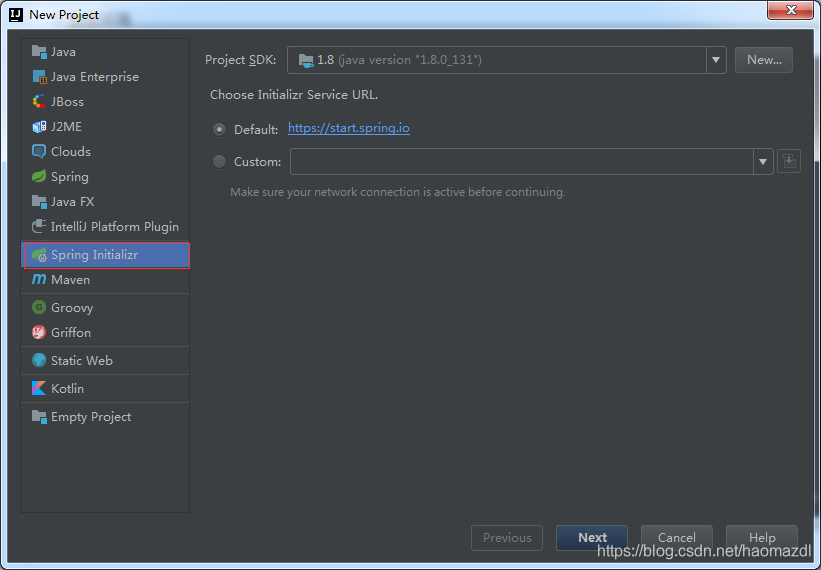Viewport: 821px width, 570px height.
Task: Select the Spring Initializr label
Action: pyautogui.click(x=95, y=255)
